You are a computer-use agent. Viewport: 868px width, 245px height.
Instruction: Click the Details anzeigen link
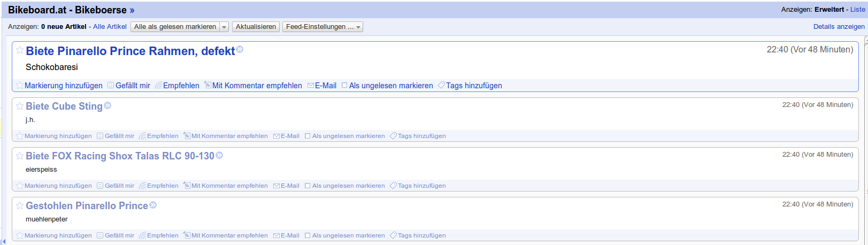839,27
